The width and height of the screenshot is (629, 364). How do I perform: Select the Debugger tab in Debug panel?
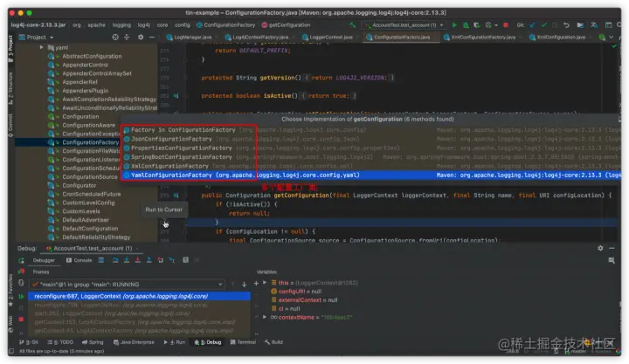click(44, 260)
